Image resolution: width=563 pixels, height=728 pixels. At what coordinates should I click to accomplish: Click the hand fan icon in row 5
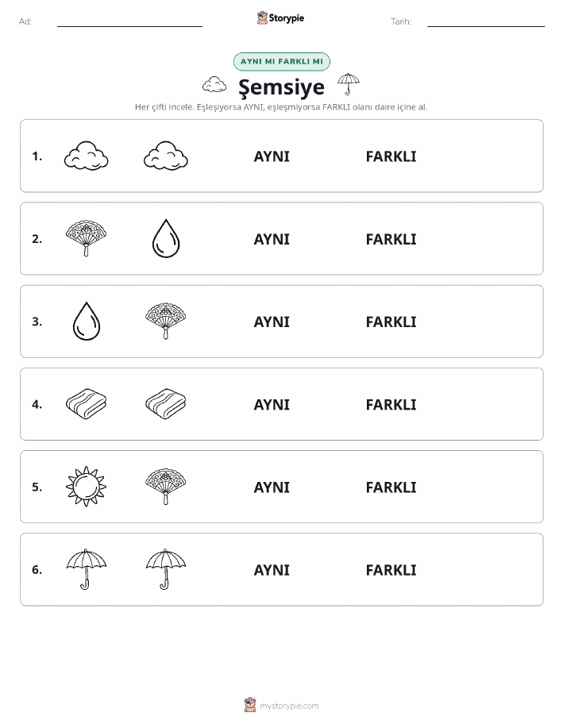pyautogui.click(x=166, y=487)
